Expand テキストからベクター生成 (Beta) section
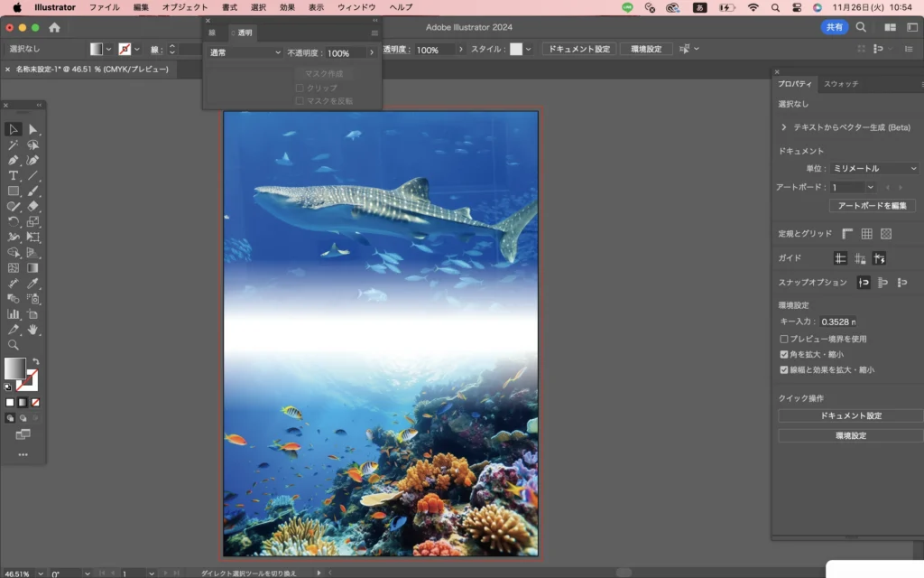The image size is (924, 578). (784, 127)
